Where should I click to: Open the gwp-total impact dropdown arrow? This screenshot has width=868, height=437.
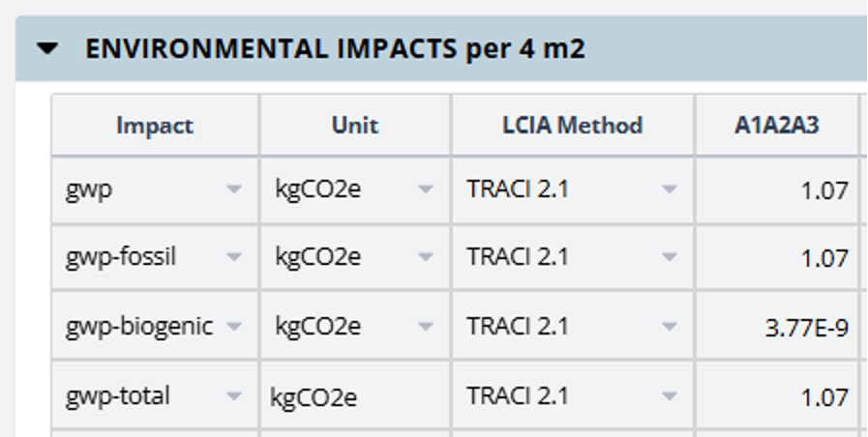tap(233, 395)
